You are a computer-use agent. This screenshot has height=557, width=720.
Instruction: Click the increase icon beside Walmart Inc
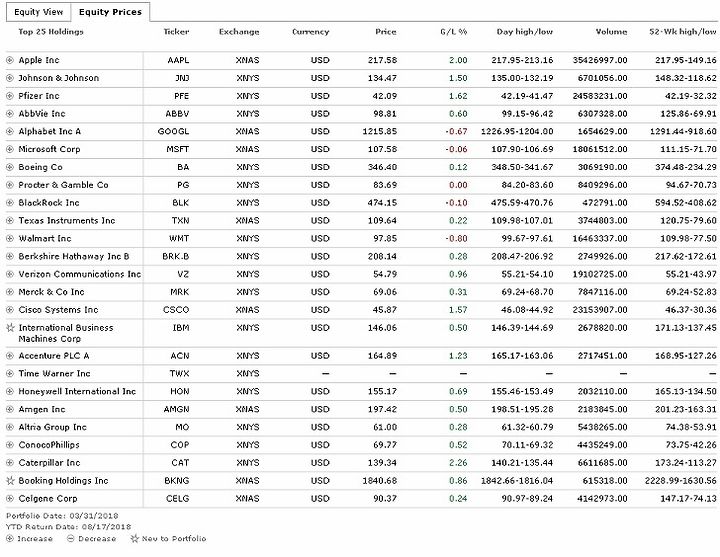(x=10, y=238)
